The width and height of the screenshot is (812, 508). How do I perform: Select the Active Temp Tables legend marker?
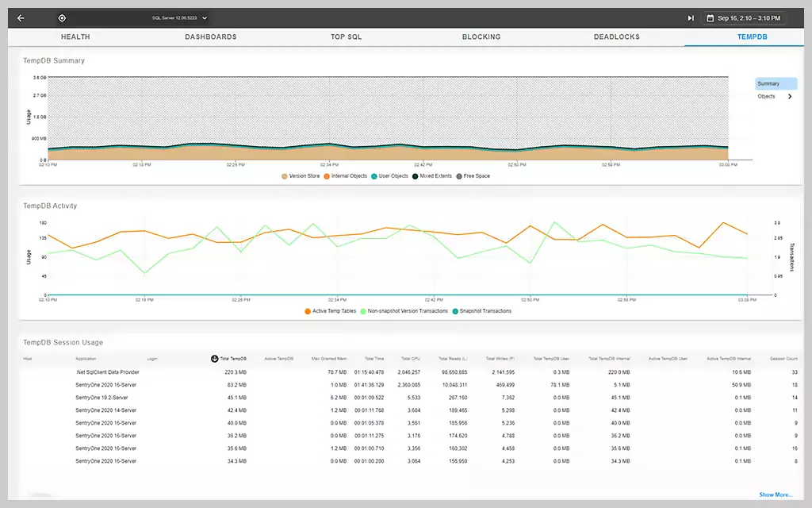coord(308,310)
